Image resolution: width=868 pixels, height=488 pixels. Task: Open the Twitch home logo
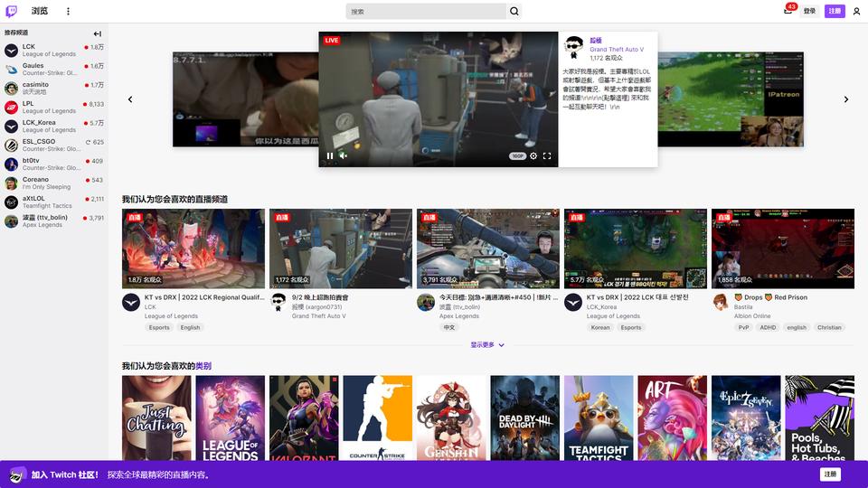11,11
